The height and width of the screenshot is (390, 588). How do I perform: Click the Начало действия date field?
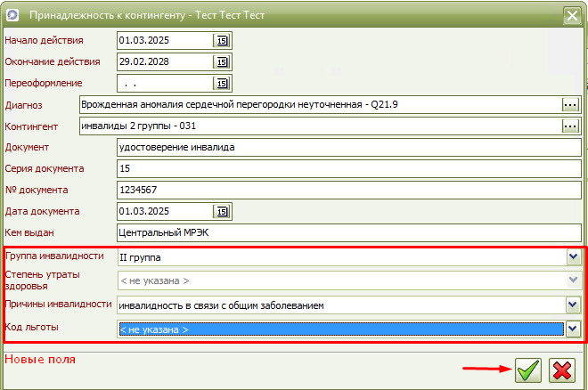click(165, 41)
